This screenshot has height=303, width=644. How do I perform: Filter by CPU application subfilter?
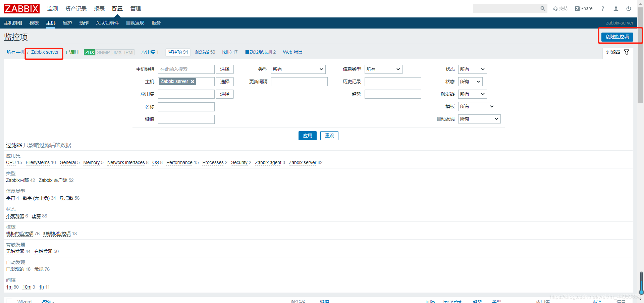point(11,163)
